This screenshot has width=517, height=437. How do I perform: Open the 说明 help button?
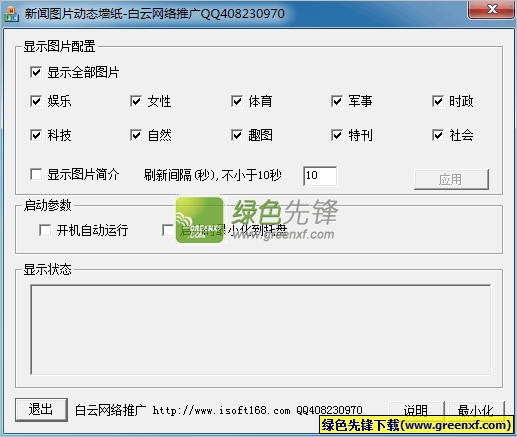tap(416, 409)
